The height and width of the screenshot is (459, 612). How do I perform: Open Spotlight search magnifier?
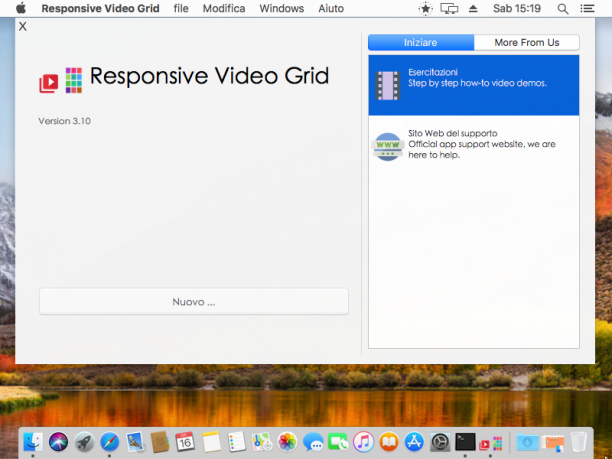562,9
